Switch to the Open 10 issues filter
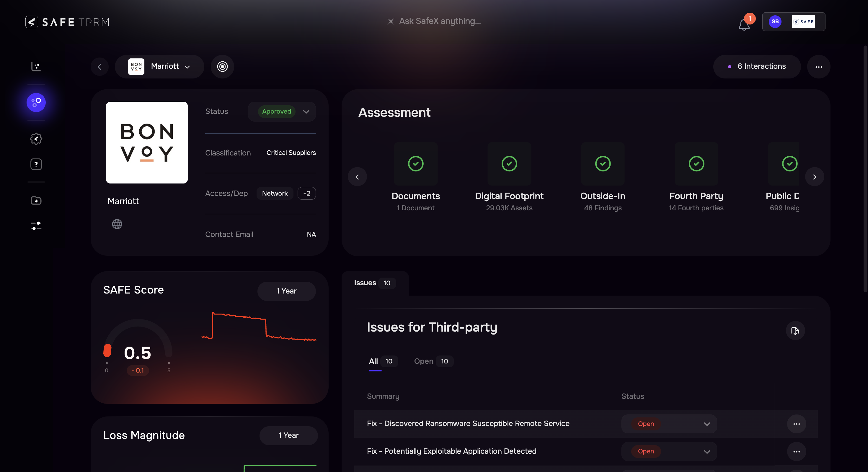This screenshot has width=868, height=472. coord(433,361)
